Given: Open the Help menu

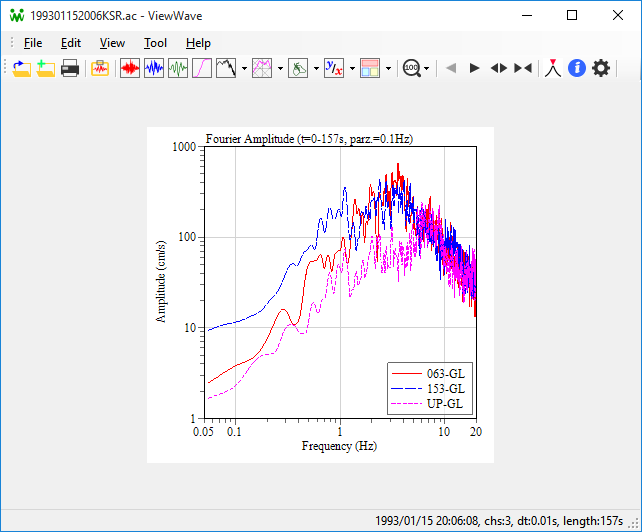Looking at the screenshot, I should (x=198, y=43).
